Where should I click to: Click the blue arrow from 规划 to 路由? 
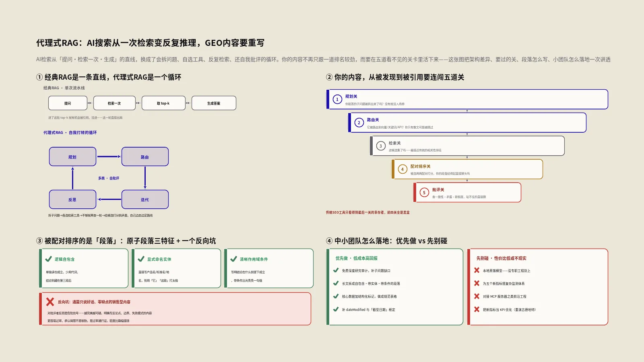click(109, 156)
